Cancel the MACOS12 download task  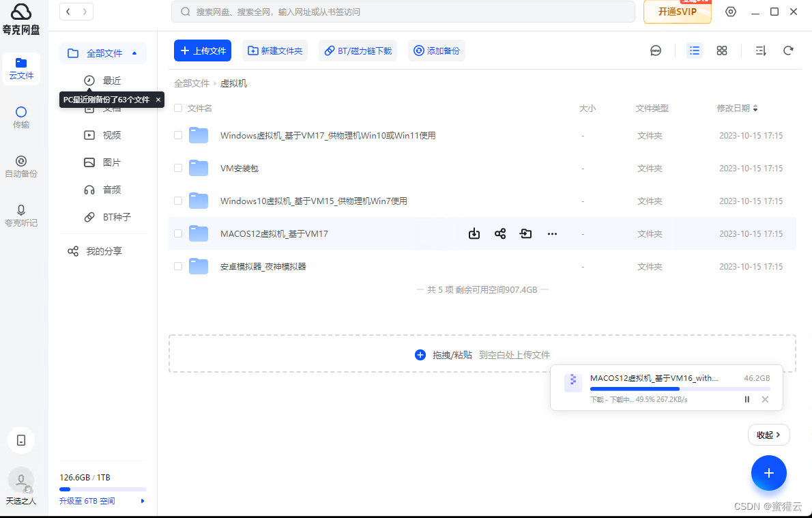(x=765, y=399)
